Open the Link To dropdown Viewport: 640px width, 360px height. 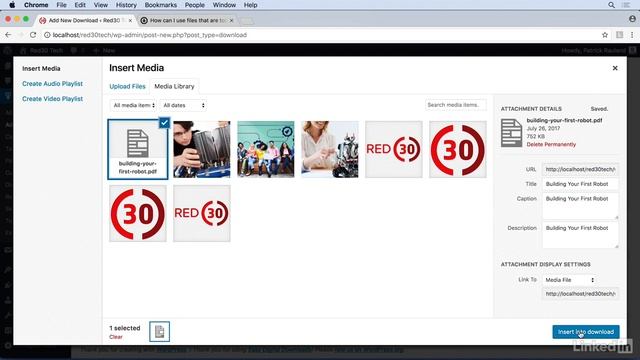click(x=569, y=280)
